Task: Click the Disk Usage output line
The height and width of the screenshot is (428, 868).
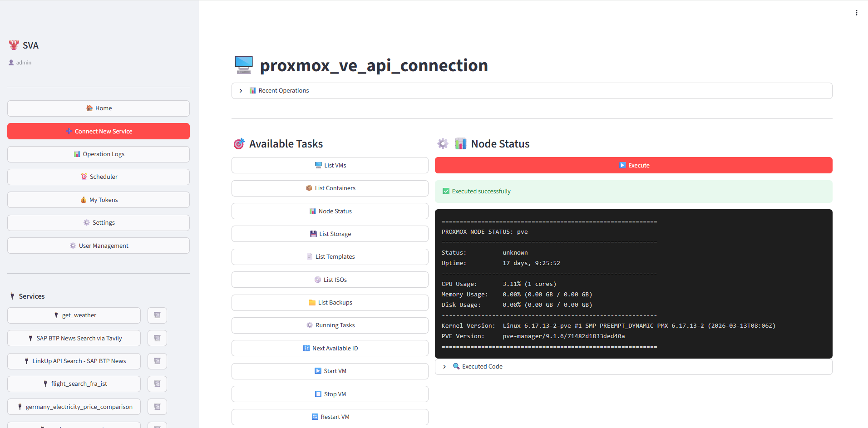Action: (x=517, y=305)
